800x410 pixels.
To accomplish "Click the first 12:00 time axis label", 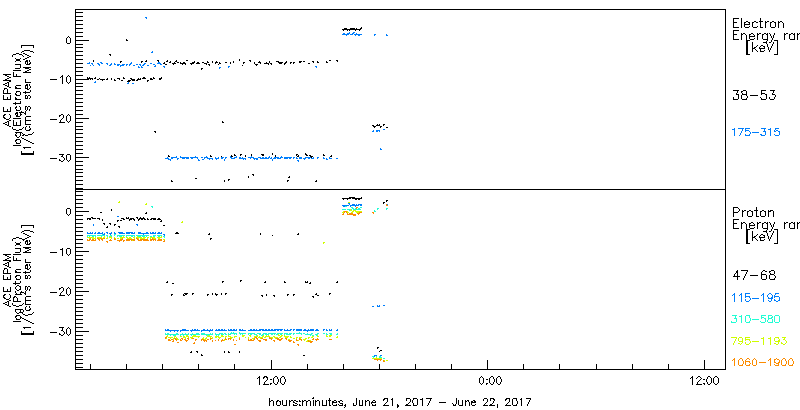I will pyautogui.click(x=271, y=380).
